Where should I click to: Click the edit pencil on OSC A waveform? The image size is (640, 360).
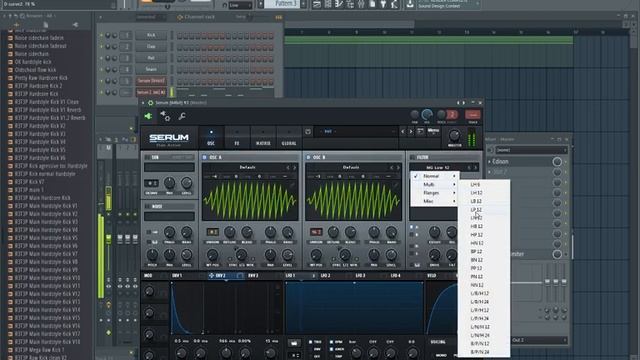(x=293, y=185)
